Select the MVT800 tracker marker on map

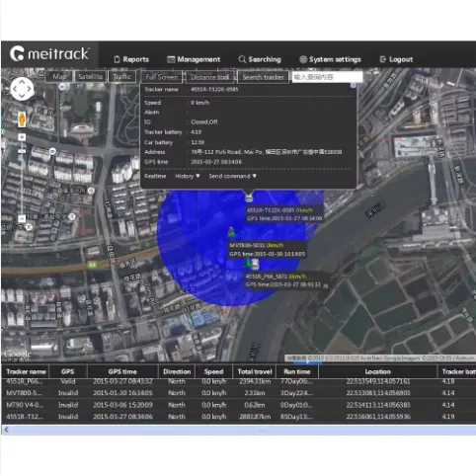click(232, 232)
